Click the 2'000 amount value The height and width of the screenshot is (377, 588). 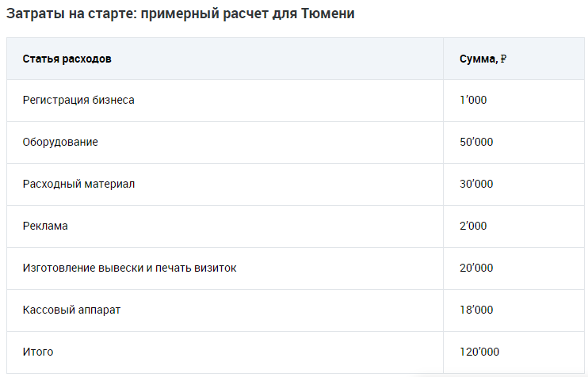point(473,227)
